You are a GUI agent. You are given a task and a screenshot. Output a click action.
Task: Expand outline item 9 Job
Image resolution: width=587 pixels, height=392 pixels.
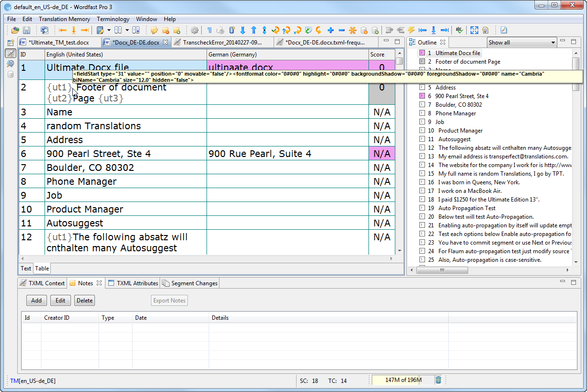[x=422, y=122]
